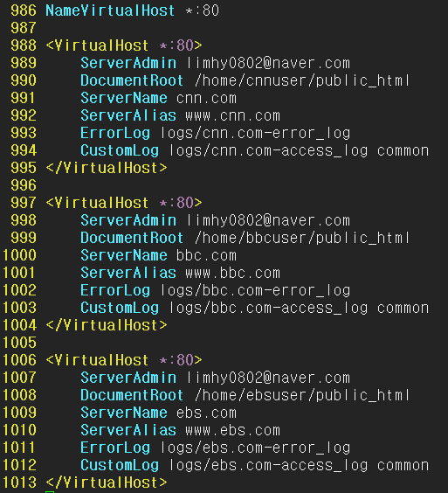Click CustomLog keyword on line 994
This screenshot has width=448, height=493.
pyautogui.click(x=120, y=150)
